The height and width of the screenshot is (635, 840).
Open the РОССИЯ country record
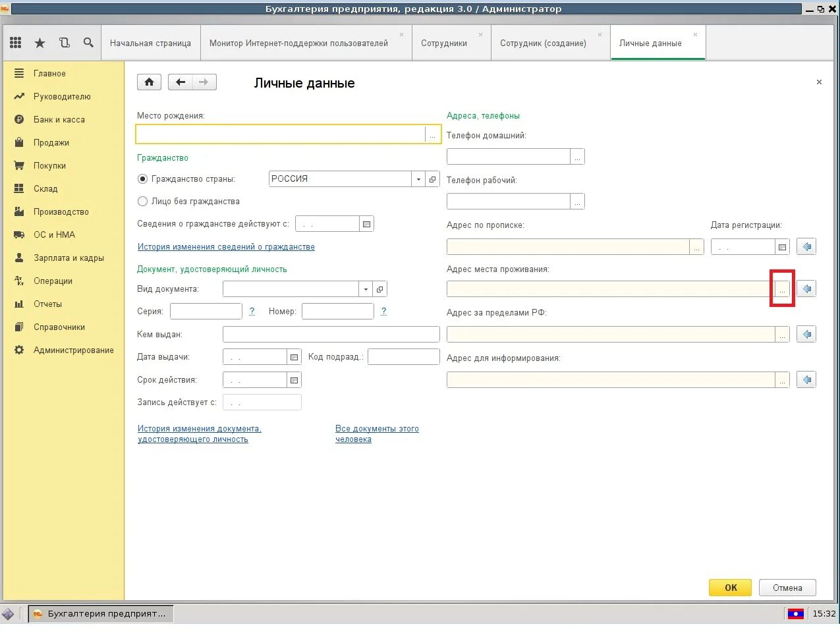pos(433,179)
